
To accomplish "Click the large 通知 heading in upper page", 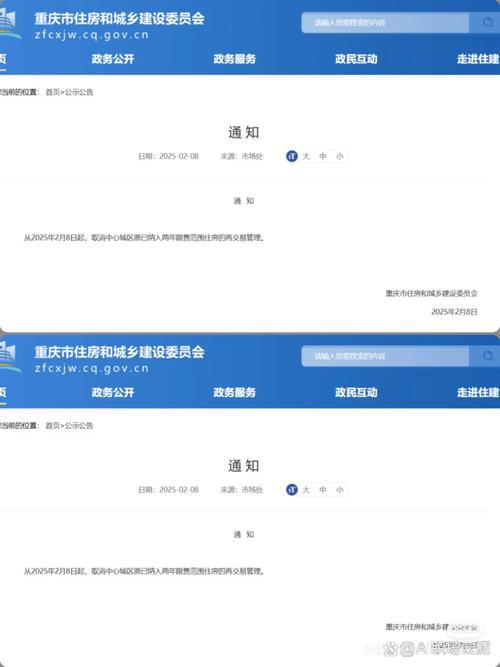I will (244, 132).
